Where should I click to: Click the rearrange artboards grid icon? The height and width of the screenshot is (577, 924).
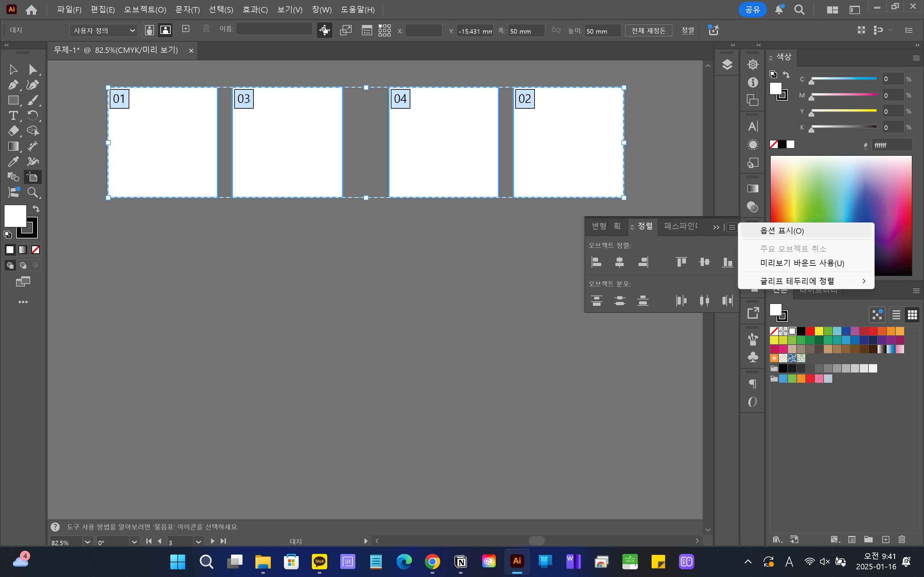(384, 30)
